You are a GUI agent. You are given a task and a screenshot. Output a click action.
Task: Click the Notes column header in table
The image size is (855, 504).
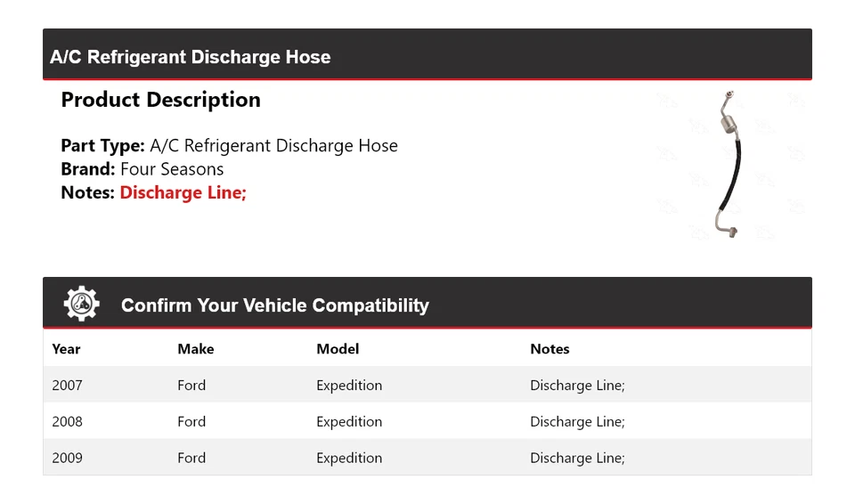(550, 349)
